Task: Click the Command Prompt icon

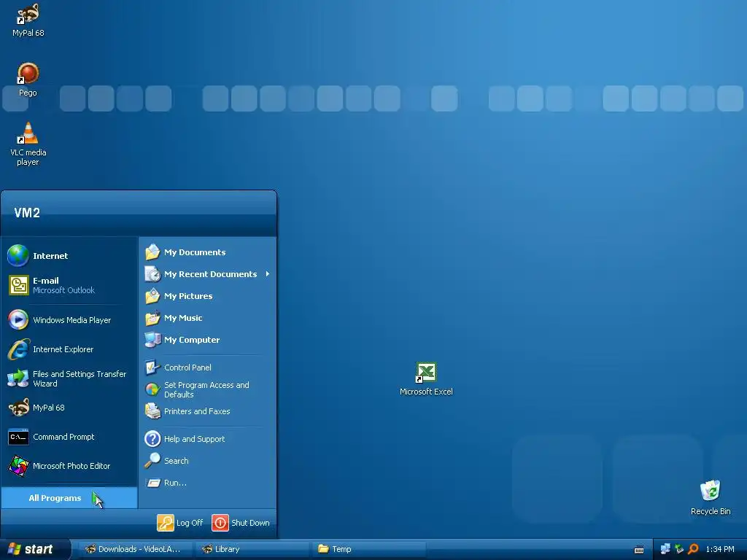Action: 18,437
